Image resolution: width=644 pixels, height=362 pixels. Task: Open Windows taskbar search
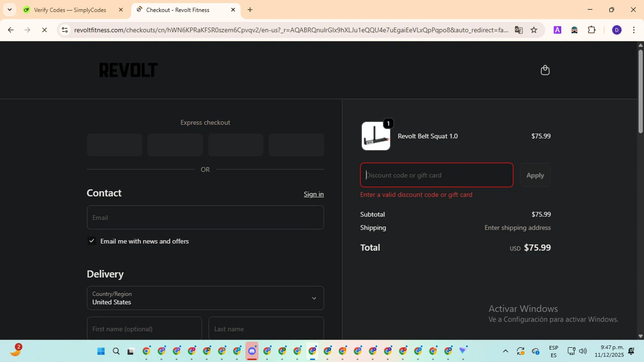[116, 351]
